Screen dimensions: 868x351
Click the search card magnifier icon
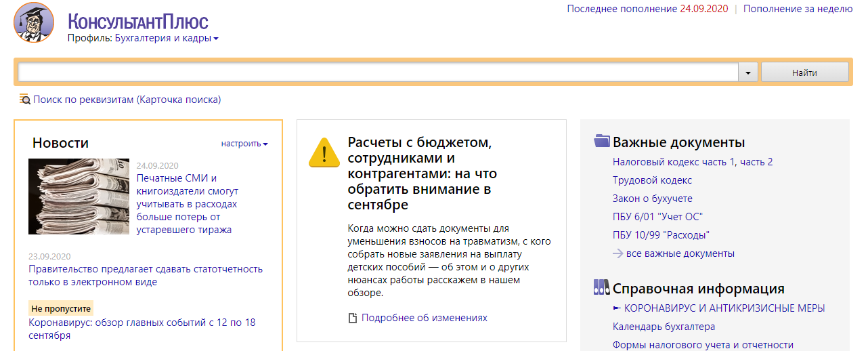click(x=24, y=100)
